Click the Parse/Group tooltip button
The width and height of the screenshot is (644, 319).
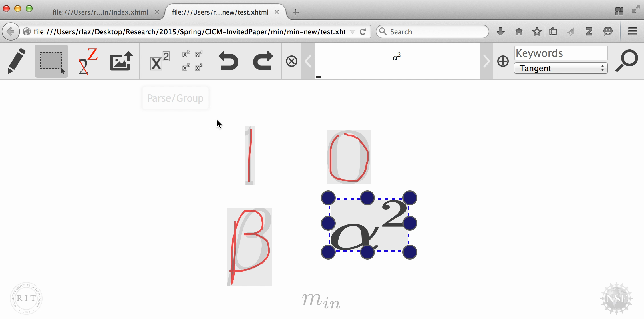coord(175,98)
